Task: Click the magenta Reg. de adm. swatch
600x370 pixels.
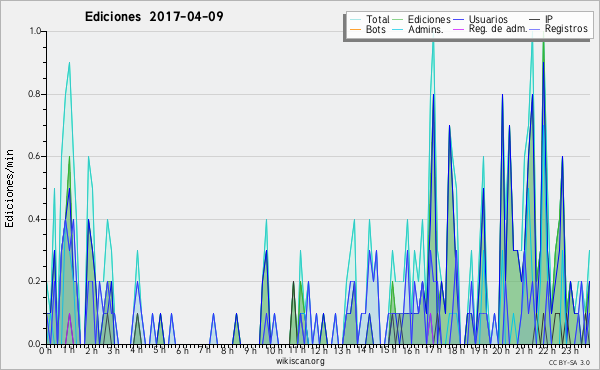Action: (x=459, y=29)
